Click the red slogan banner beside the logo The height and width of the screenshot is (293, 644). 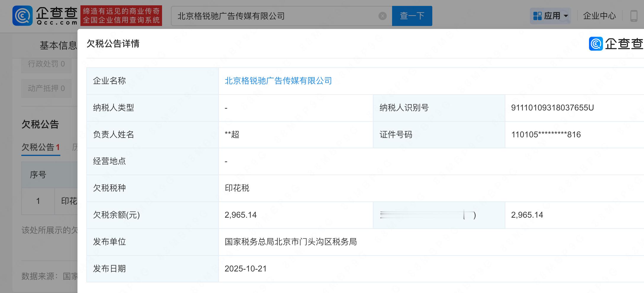(x=121, y=16)
